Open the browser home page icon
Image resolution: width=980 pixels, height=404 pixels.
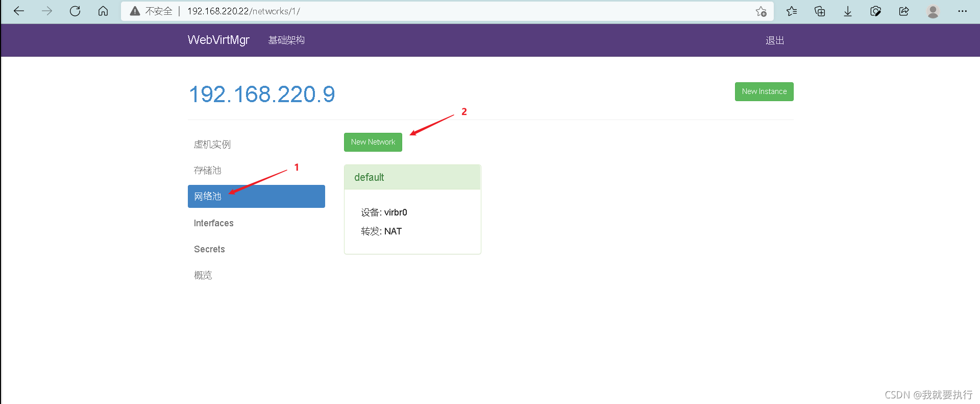103,11
